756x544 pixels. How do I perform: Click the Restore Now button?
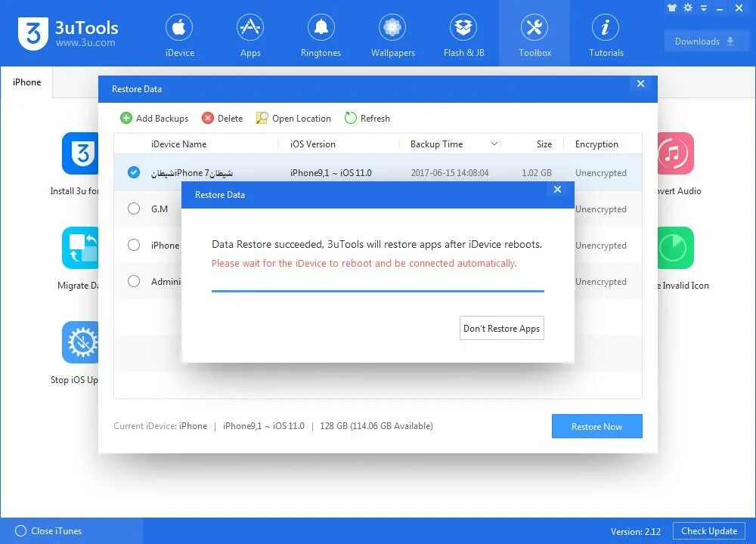pyautogui.click(x=597, y=426)
